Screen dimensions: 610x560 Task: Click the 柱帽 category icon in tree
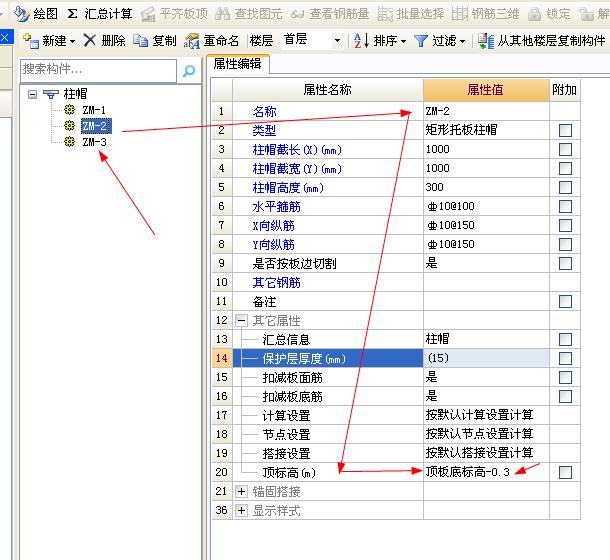51,94
